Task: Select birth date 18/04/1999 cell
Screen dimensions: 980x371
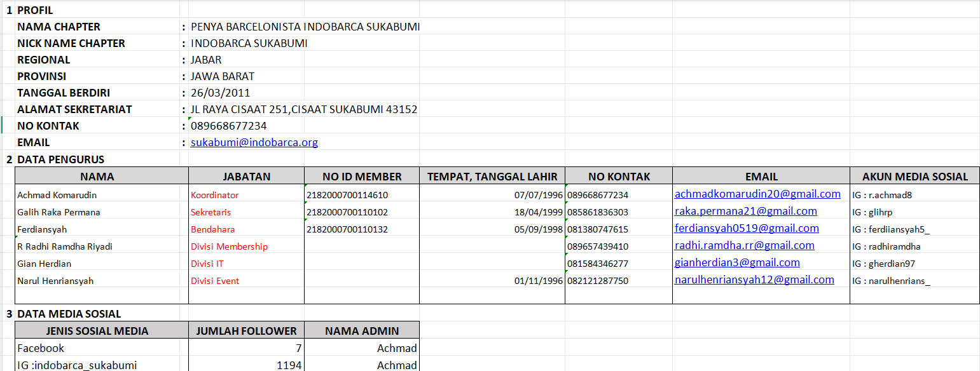Action: 492,212
